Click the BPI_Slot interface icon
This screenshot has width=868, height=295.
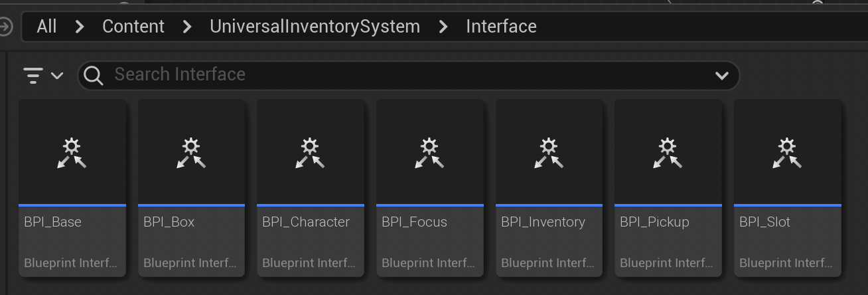787,153
